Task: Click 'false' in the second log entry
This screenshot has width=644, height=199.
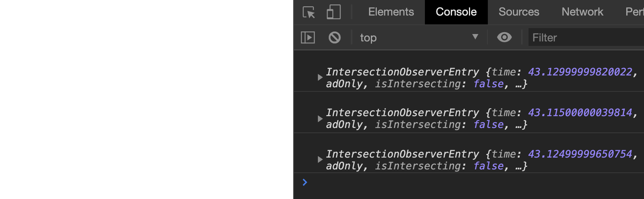Action: click(x=489, y=125)
